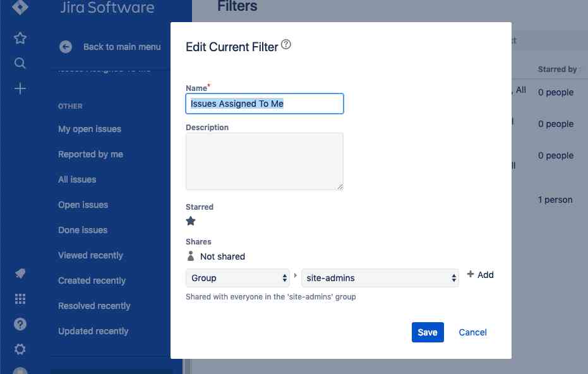This screenshot has height=374, width=588.
Task: Open the Group share type dropdown
Action: [238, 277]
